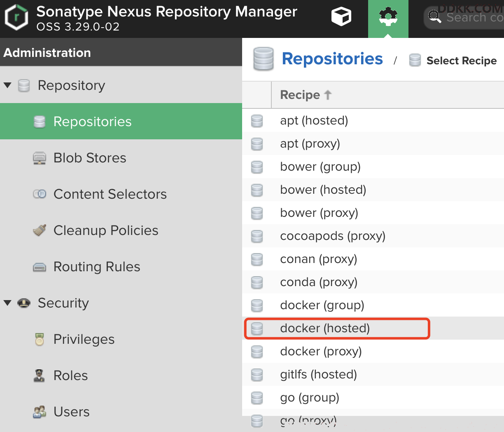Click the Users icon in the sidebar
The width and height of the screenshot is (504, 432).
pos(40,412)
